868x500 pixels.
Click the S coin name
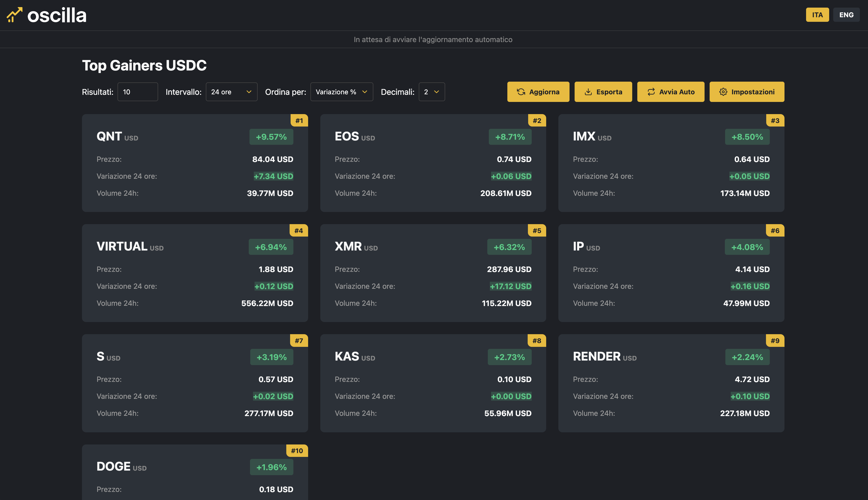pos(100,356)
